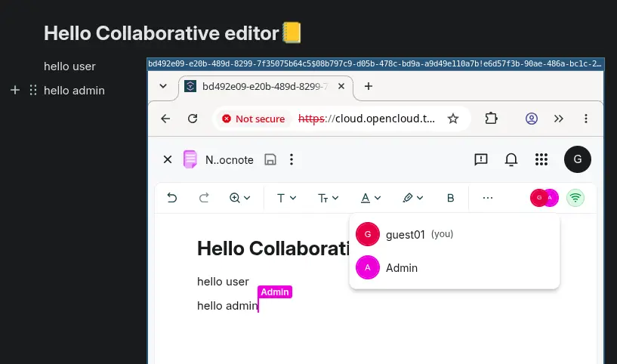Click the hello user line in the editor

(x=223, y=282)
